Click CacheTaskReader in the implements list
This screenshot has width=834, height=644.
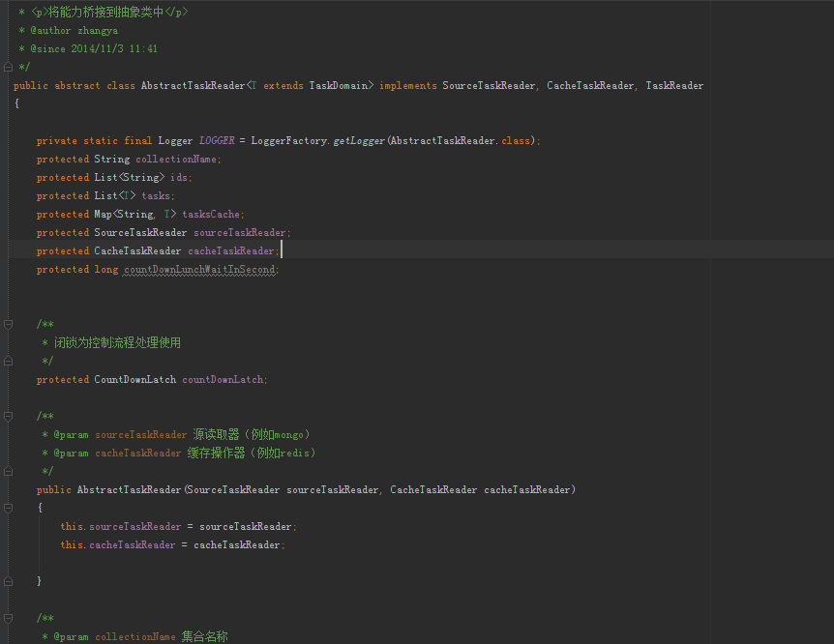tap(590, 86)
